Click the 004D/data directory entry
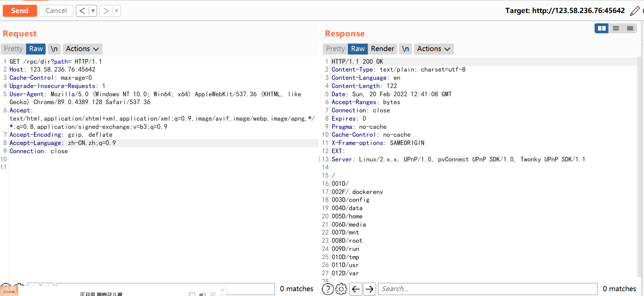The image size is (644, 296). pos(347,208)
